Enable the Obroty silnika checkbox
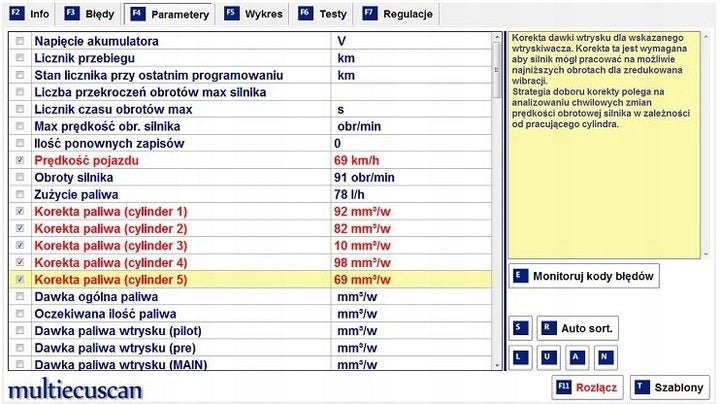Screen dimensions: 720x404 point(20,177)
